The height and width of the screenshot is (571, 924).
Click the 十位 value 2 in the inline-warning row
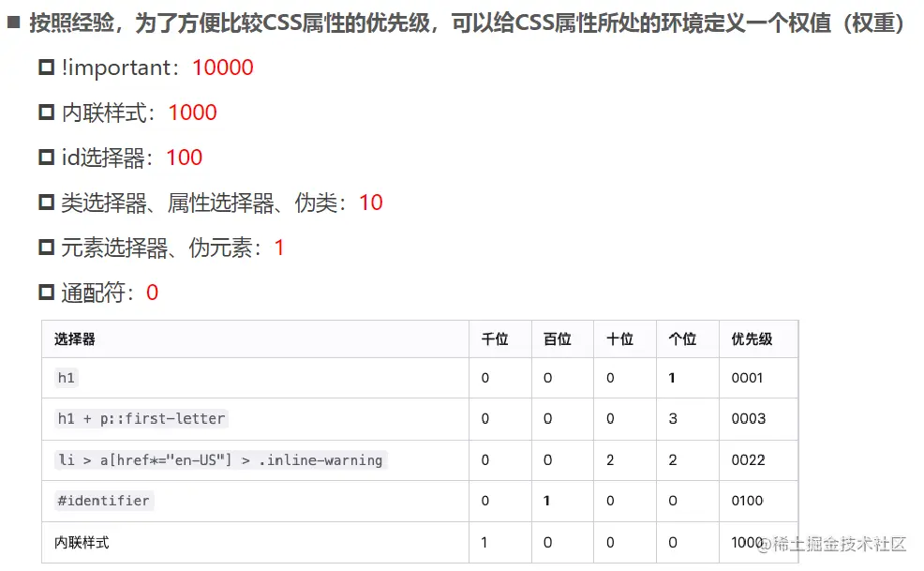[610, 460]
